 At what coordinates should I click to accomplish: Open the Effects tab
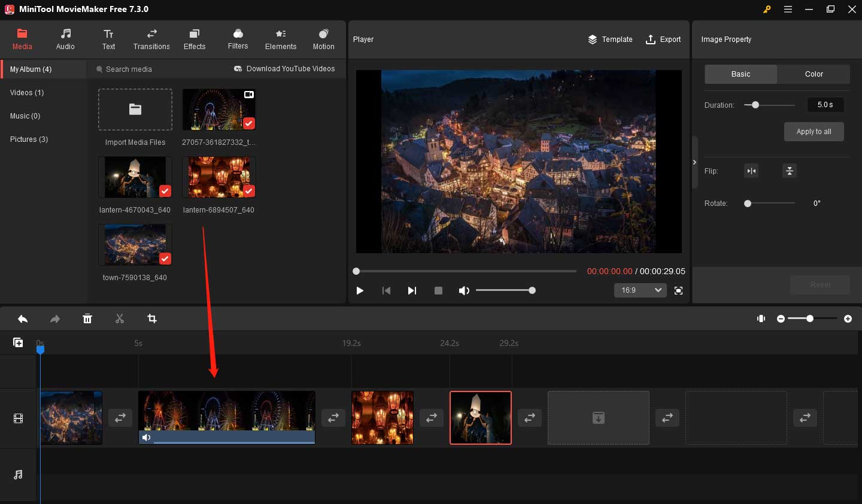click(195, 40)
